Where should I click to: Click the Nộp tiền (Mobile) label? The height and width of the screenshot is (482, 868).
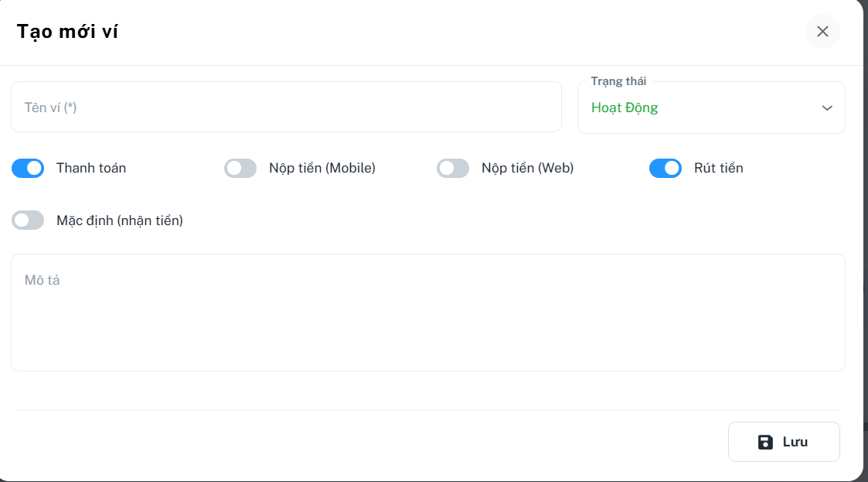click(322, 168)
